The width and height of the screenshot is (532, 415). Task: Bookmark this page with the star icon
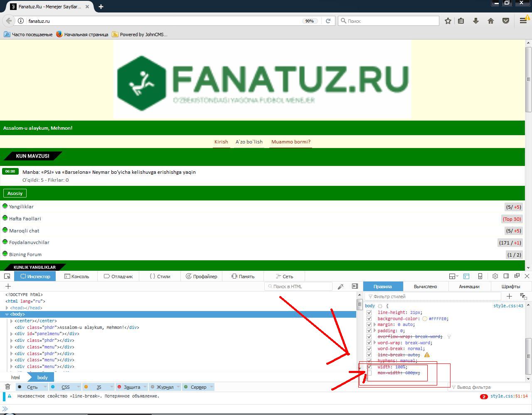[448, 21]
